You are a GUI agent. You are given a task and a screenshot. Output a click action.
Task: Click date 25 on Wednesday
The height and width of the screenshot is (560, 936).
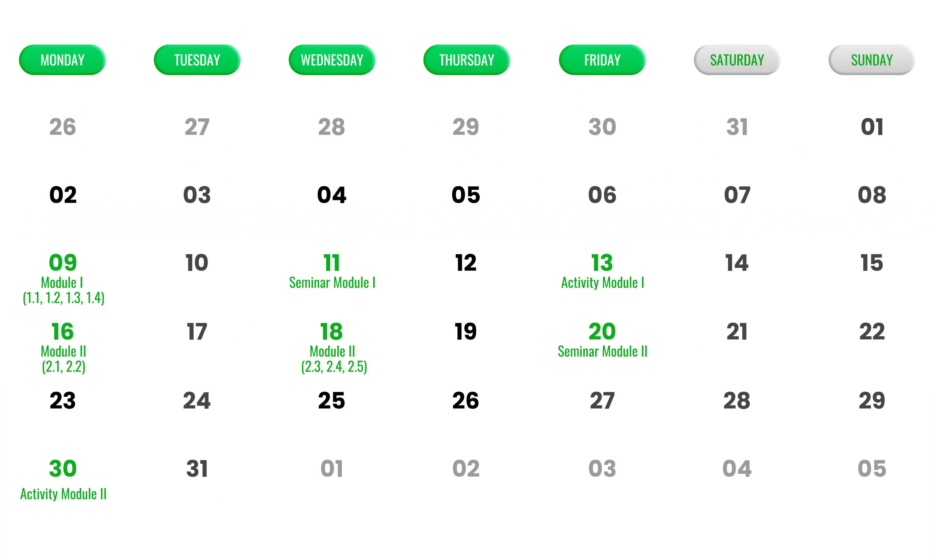point(332,400)
